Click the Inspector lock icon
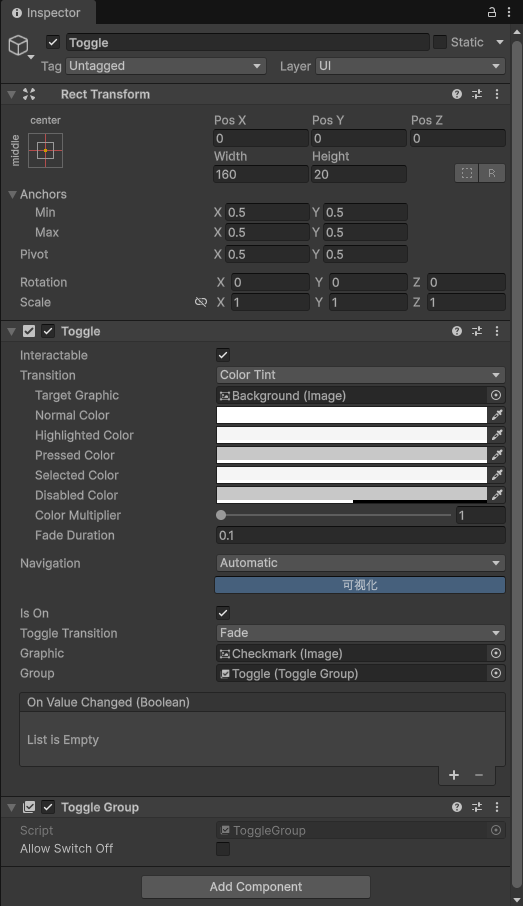Image resolution: width=523 pixels, height=906 pixels. coord(491,12)
